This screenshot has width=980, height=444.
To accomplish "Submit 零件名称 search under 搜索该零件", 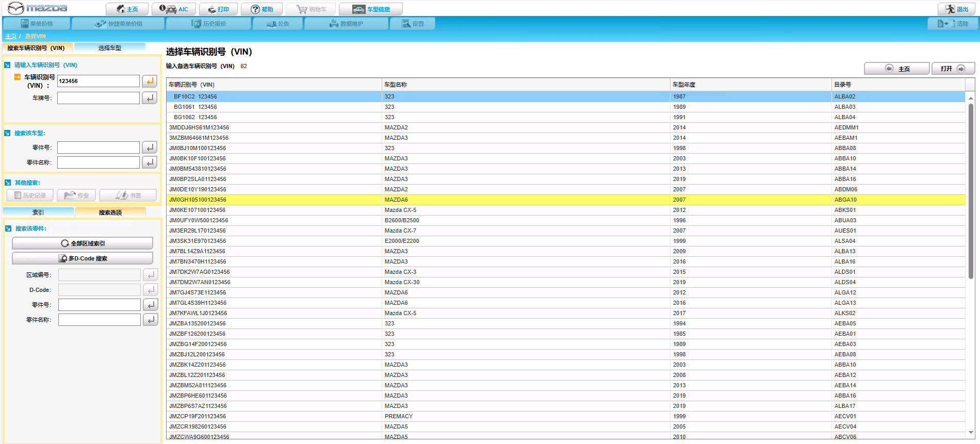I will (x=151, y=320).
